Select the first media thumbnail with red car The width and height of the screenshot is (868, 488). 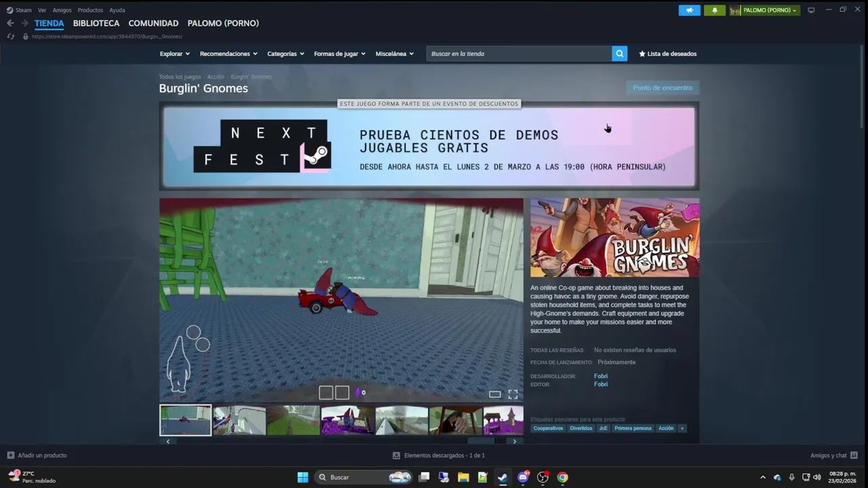185,420
